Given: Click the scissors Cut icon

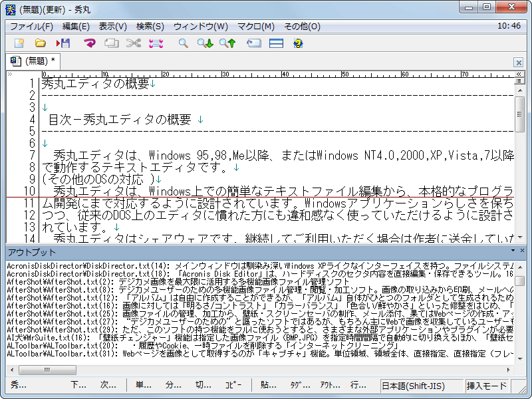Looking at the screenshot, I should (134, 43).
